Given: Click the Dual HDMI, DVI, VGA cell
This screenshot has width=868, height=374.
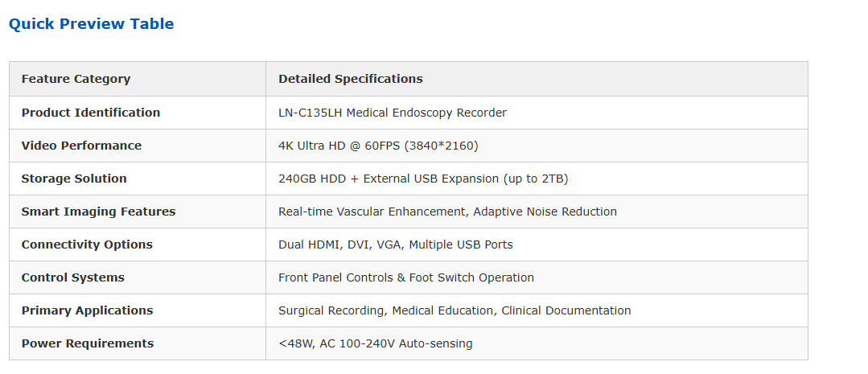Looking at the screenshot, I should (395, 245).
